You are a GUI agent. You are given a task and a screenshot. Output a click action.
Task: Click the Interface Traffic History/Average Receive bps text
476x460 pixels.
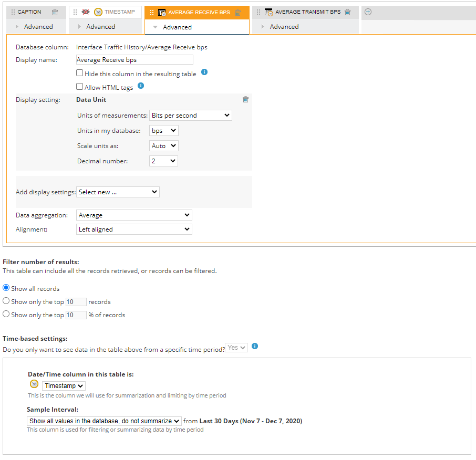coord(142,47)
